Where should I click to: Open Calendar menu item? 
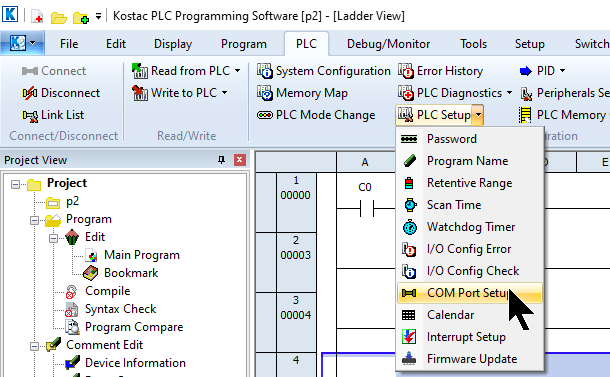tap(469, 315)
